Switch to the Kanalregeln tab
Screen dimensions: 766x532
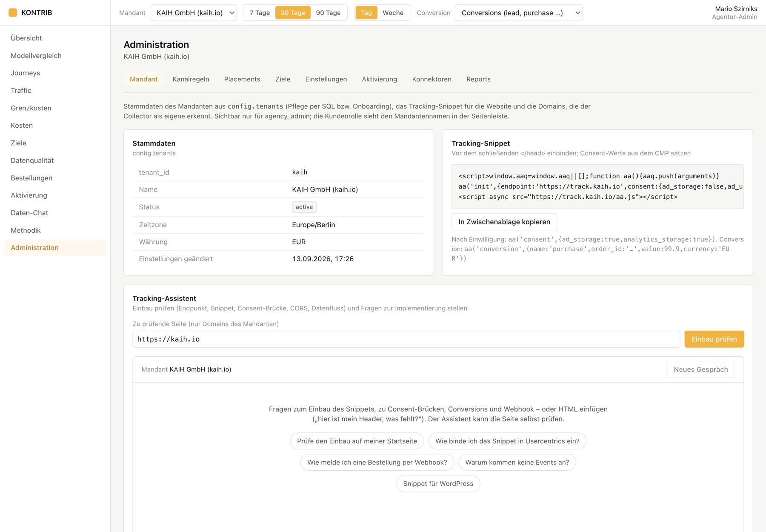coord(191,79)
